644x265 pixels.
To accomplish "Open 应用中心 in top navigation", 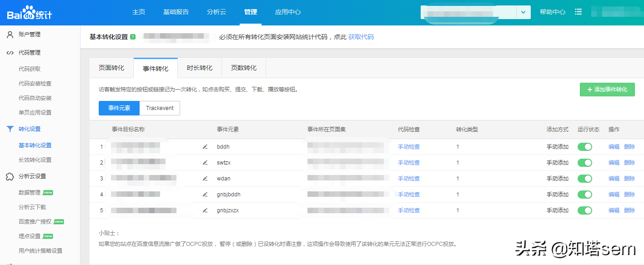I will (x=288, y=12).
